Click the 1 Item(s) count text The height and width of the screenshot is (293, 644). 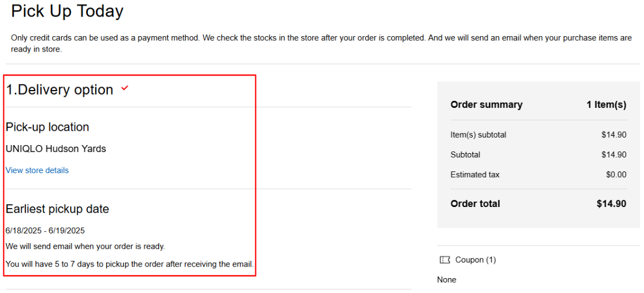tap(606, 104)
